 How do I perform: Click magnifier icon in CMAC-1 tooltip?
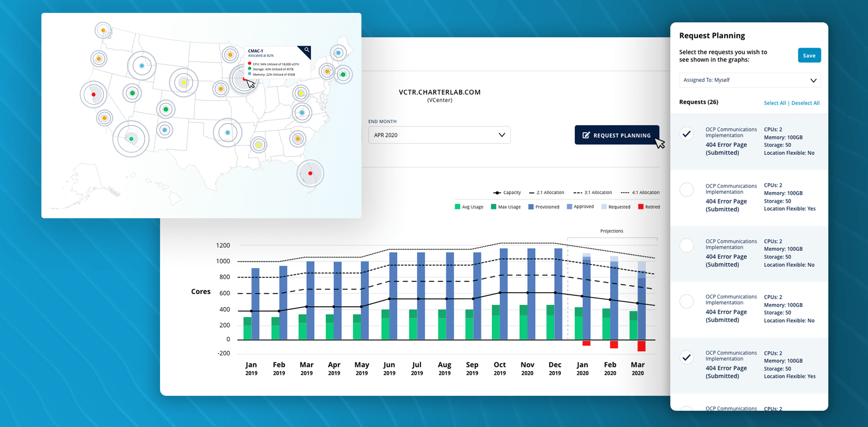[x=307, y=50]
